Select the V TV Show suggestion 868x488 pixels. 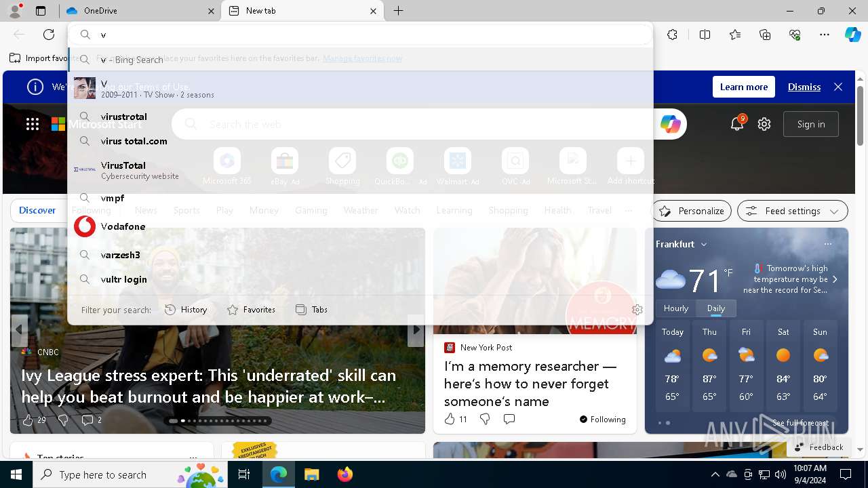click(x=361, y=88)
